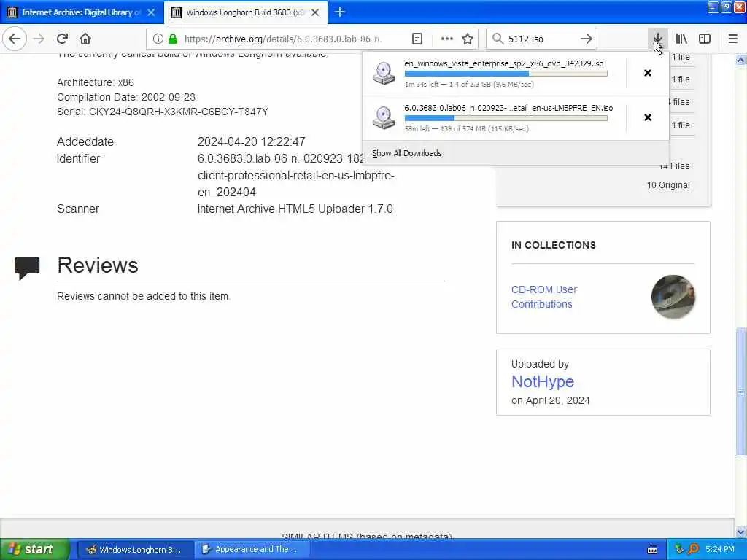The image size is (747, 560).
Task: Select the 6.0.3683.0.lab06_n Longhorn download entry name
Action: [508, 108]
